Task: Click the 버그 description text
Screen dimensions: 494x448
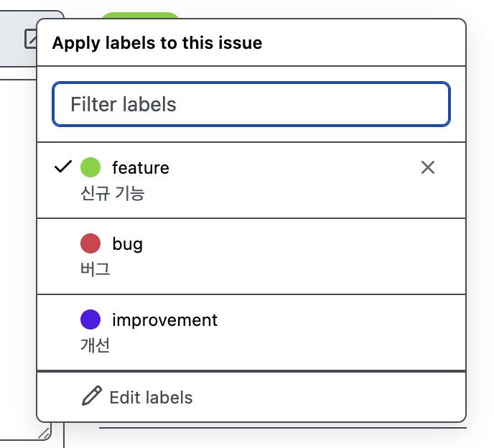Action: [x=95, y=269]
